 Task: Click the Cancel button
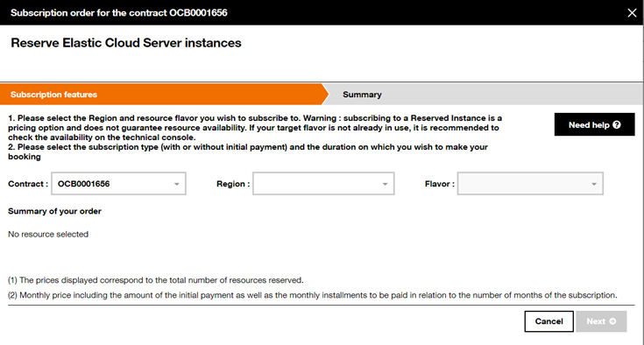[548, 321]
